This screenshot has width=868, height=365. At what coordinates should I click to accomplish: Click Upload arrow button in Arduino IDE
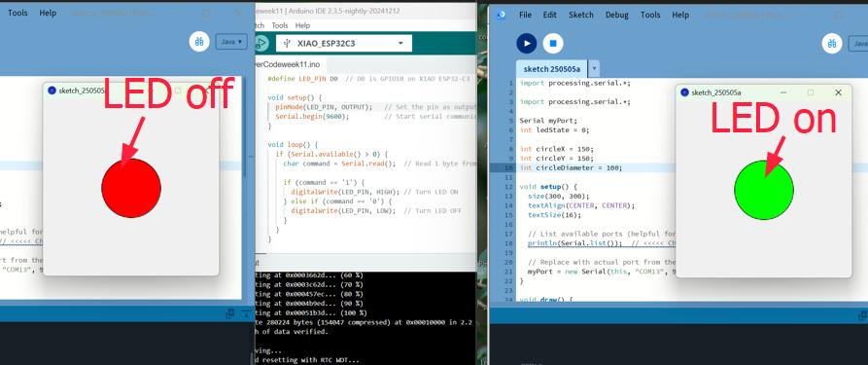click(x=261, y=43)
